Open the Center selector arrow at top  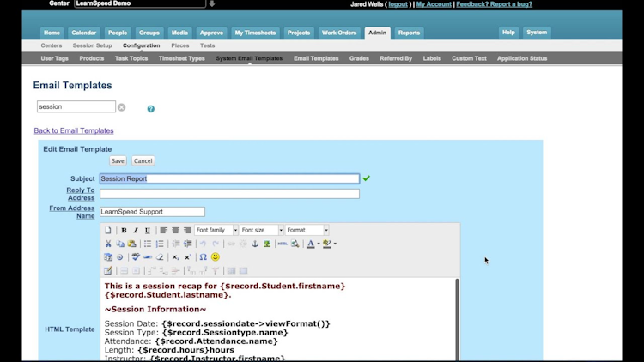tap(212, 3)
